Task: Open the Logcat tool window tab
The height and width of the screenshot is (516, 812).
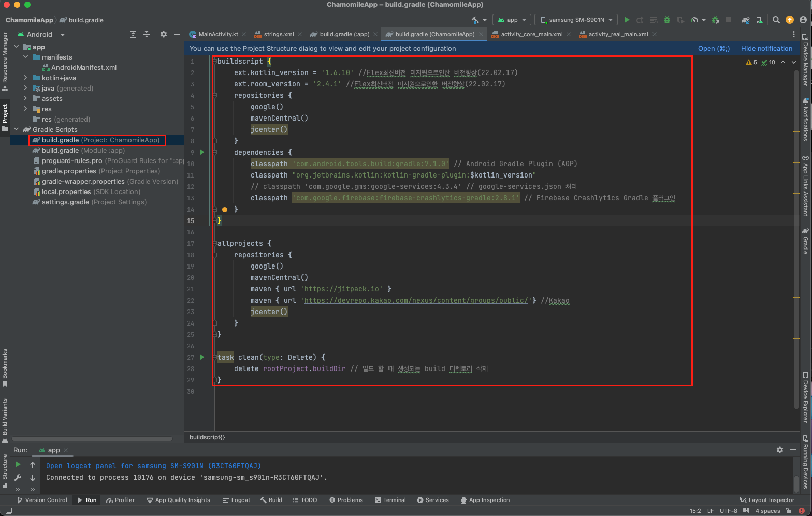Action: click(237, 500)
